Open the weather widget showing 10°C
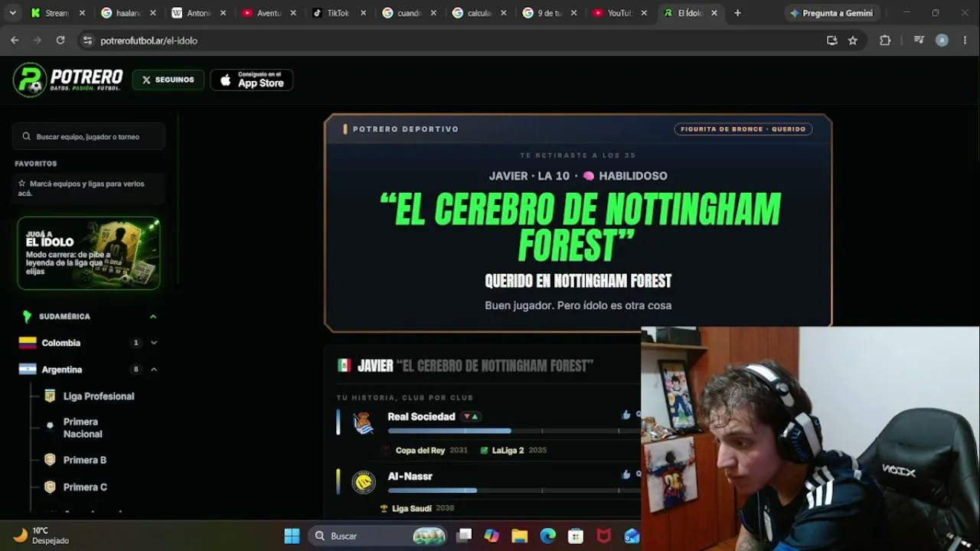 click(42, 536)
